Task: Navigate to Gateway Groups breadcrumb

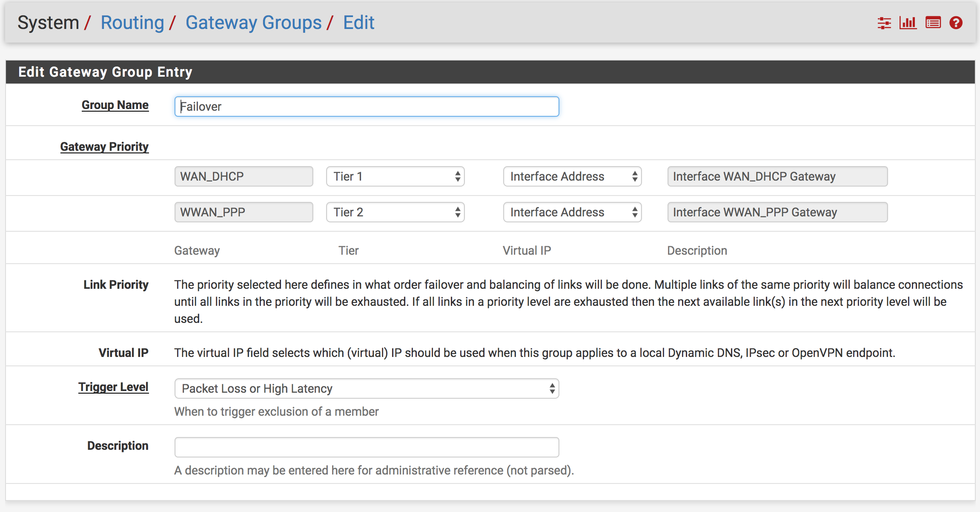Action: [253, 23]
